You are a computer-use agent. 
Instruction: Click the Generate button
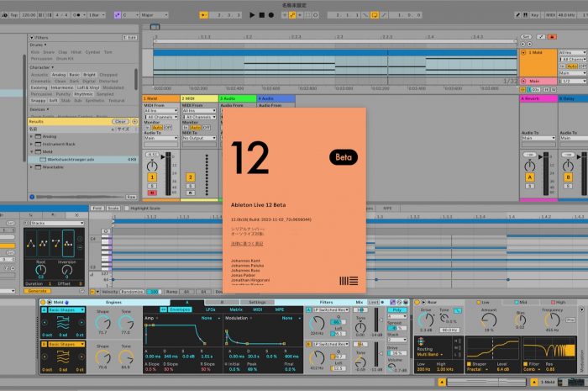coord(37,291)
